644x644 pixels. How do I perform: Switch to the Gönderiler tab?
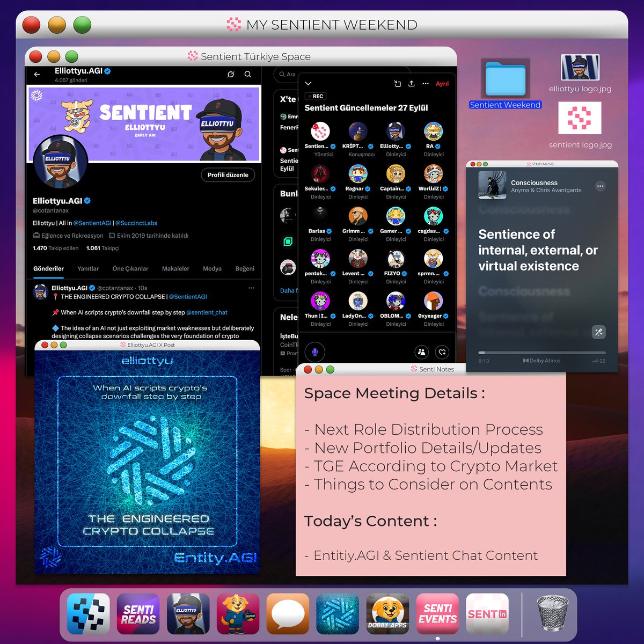coord(48,269)
